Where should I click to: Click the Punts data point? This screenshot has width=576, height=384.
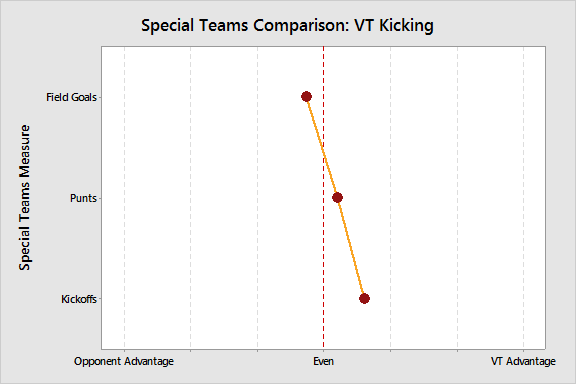point(337,198)
